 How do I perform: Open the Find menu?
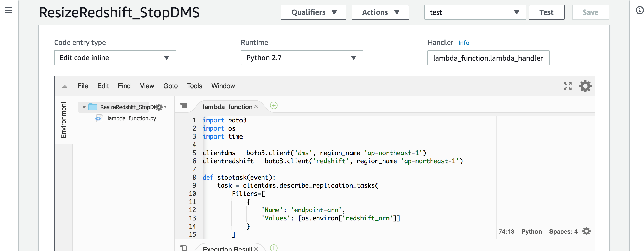pos(124,86)
